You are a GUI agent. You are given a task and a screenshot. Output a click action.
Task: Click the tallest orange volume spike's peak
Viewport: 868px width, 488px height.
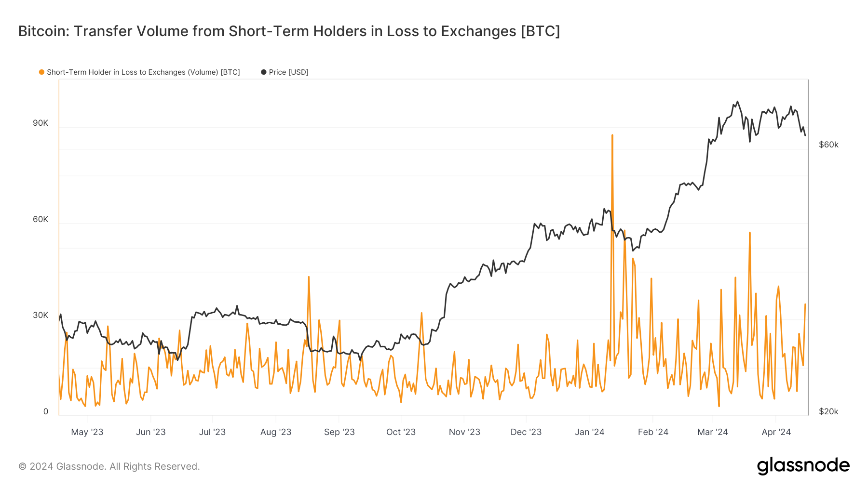click(x=612, y=135)
